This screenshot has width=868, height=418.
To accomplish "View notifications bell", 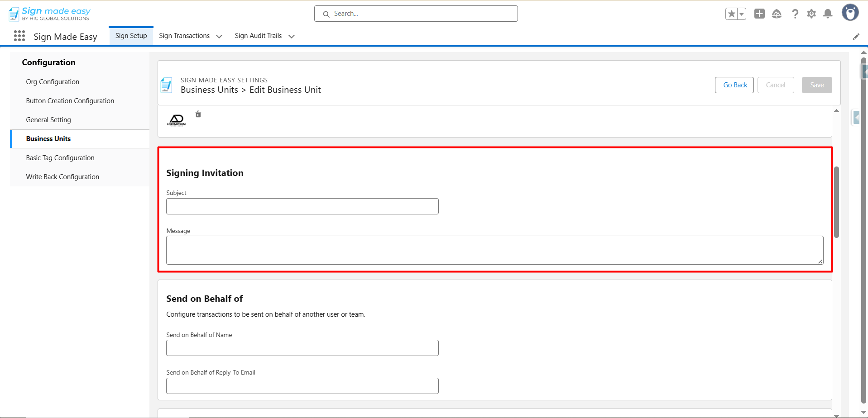I will coord(828,14).
